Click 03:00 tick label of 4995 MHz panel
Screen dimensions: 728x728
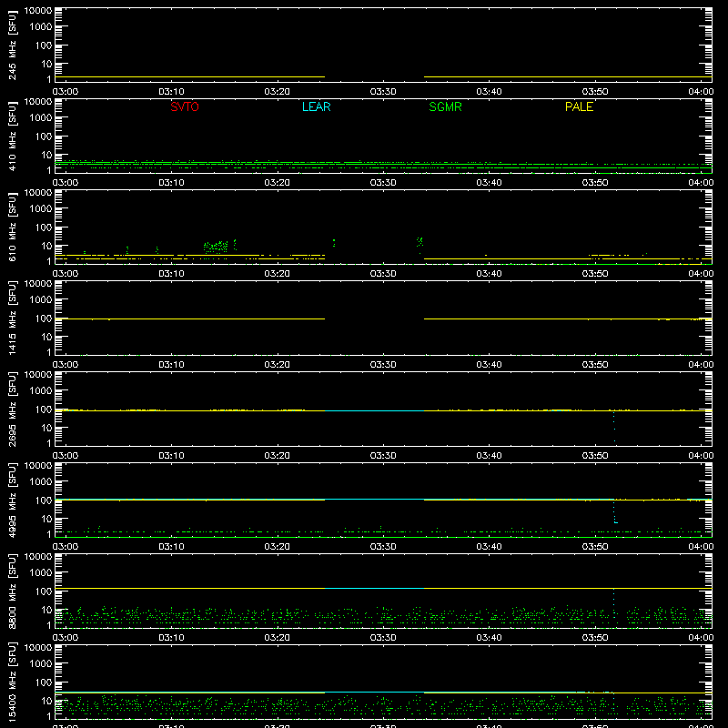[66, 547]
